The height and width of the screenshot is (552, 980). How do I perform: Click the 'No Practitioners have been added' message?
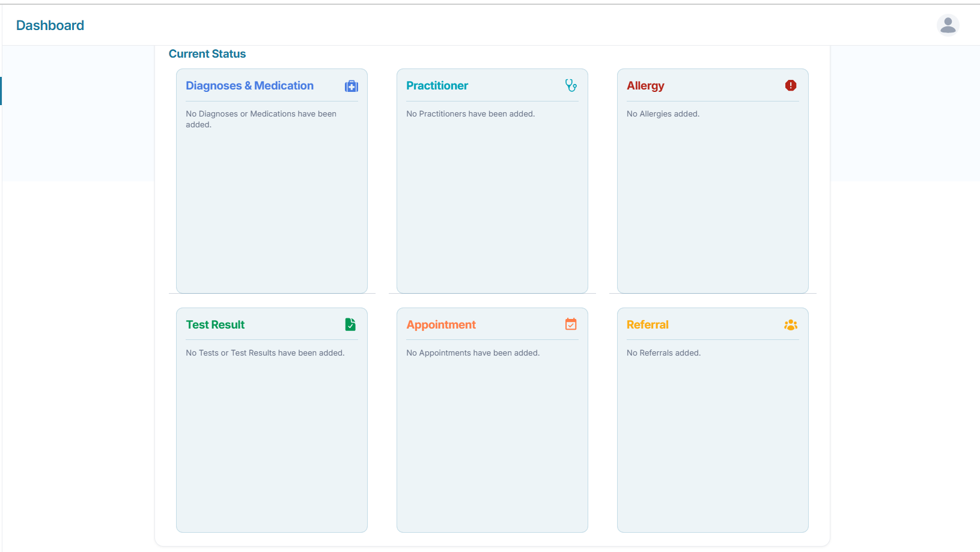coord(470,114)
